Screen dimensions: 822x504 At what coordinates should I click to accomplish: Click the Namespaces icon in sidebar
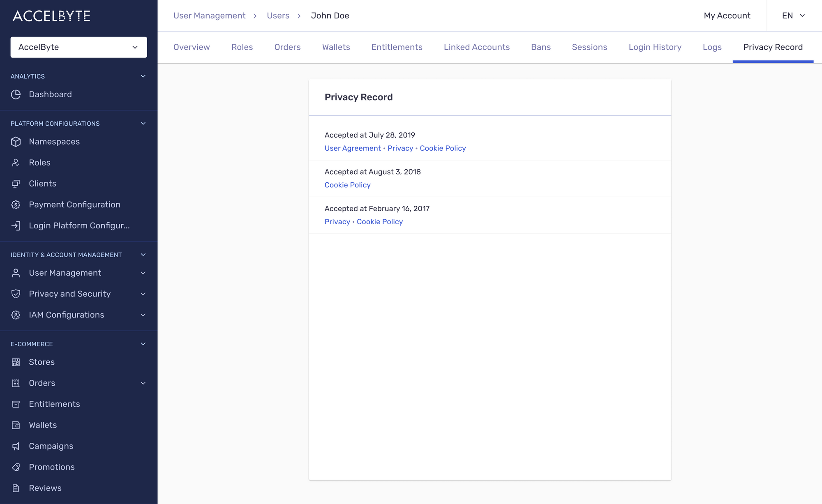click(x=16, y=141)
